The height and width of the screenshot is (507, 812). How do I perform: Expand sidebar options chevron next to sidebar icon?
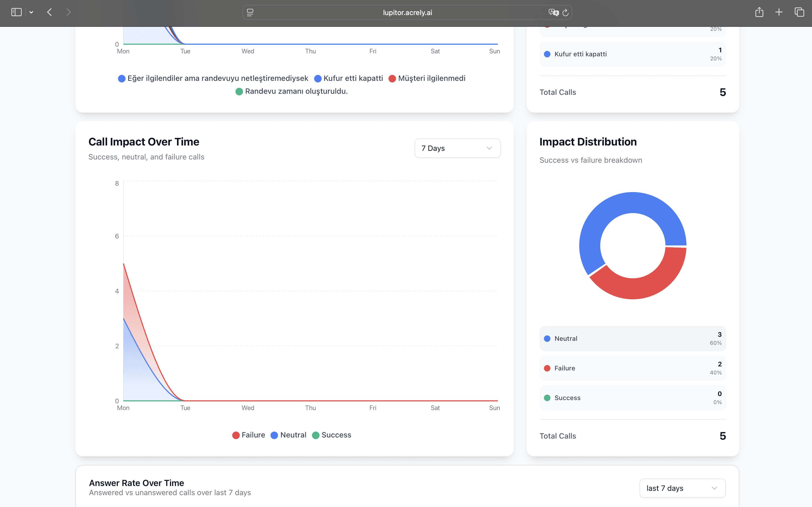pos(31,12)
